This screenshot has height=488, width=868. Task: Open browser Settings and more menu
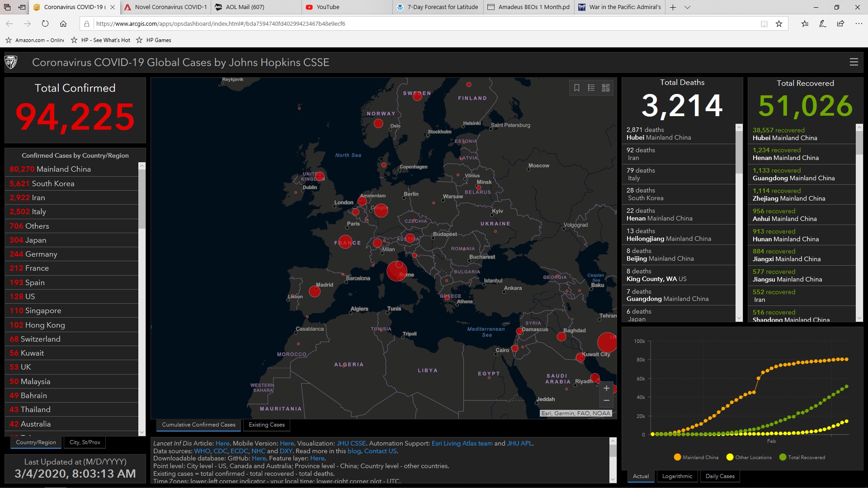pos(859,24)
